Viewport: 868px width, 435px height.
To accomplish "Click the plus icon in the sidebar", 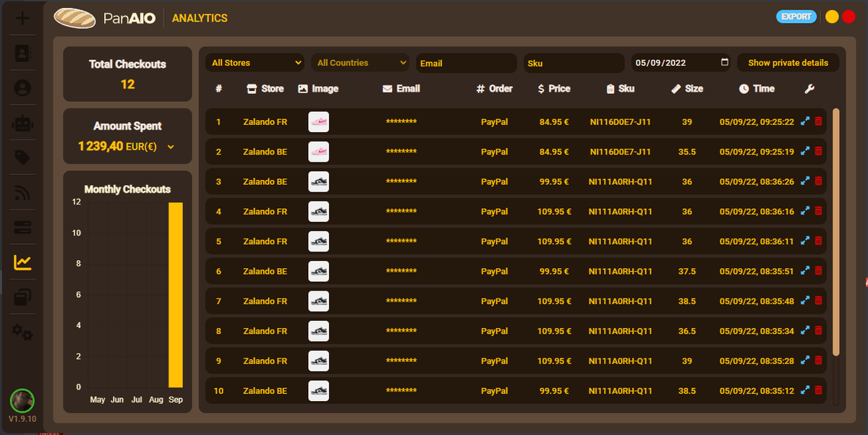I will (x=23, y=18).
